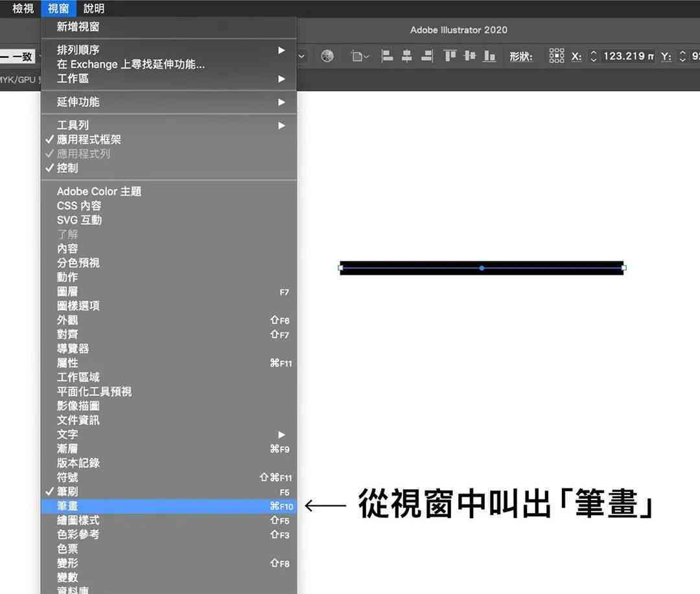Open the 工作區域 panel

click(x=169, y=378)
